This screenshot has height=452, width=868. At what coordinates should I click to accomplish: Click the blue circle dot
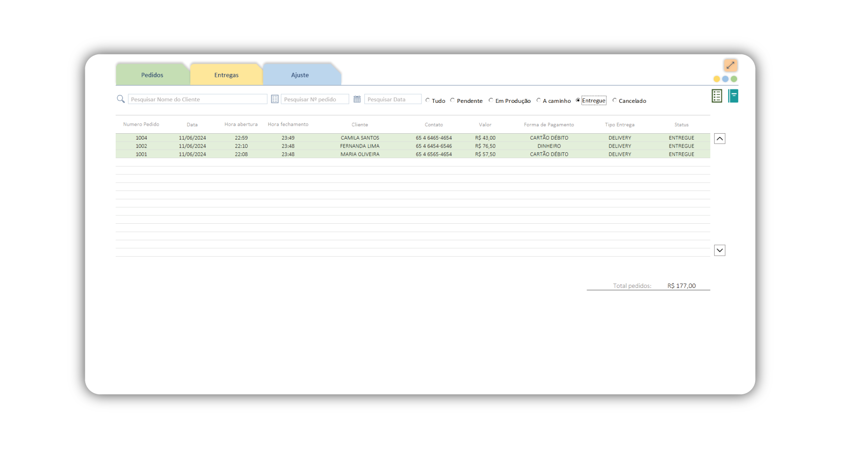pyautogui.click(x=725, y=79)
